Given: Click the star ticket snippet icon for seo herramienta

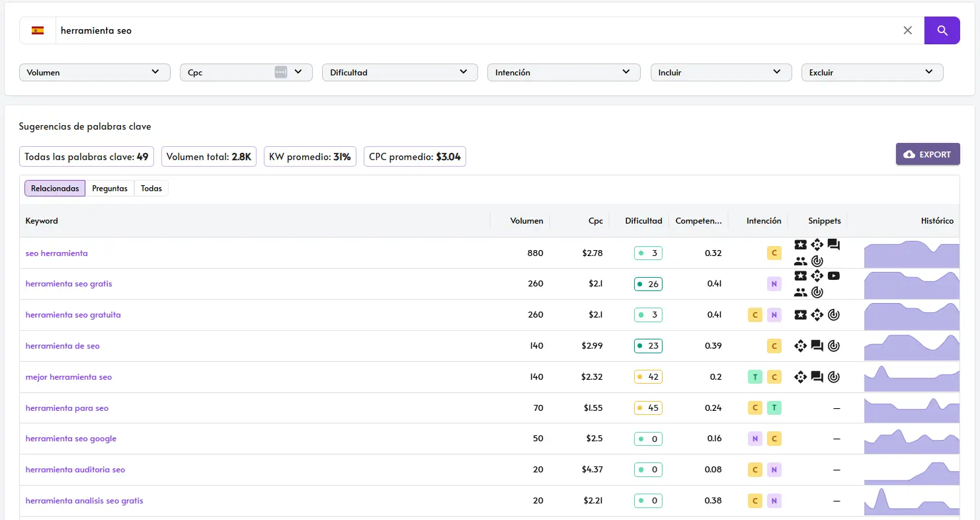Looking at the screenshot, I should tap(800, 245).
